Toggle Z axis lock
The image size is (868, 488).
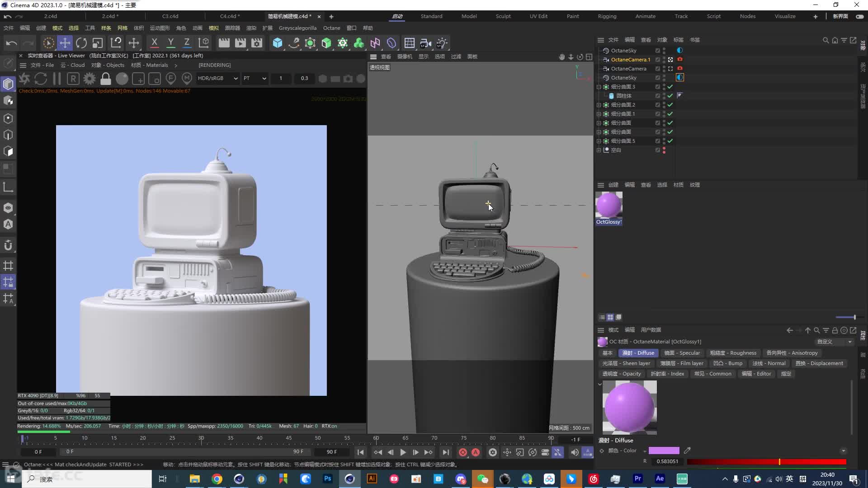pyautogui.click(x=187, y=43)
